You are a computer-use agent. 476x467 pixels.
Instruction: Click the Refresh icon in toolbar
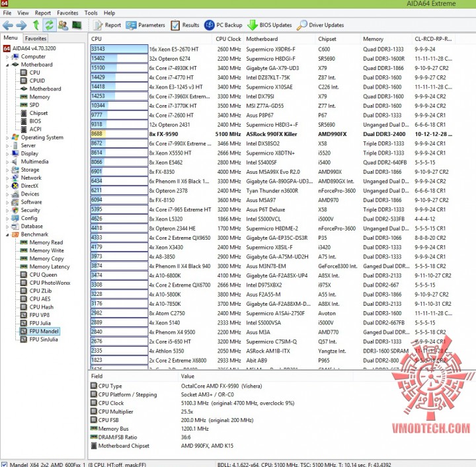pyautogui.click(x=49, y=25)
